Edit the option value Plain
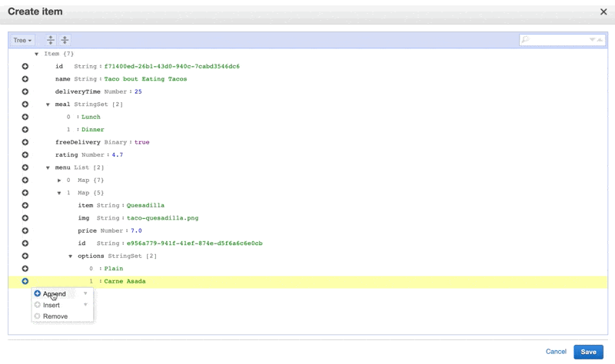The image size is (615, 364). coord(114,269)
